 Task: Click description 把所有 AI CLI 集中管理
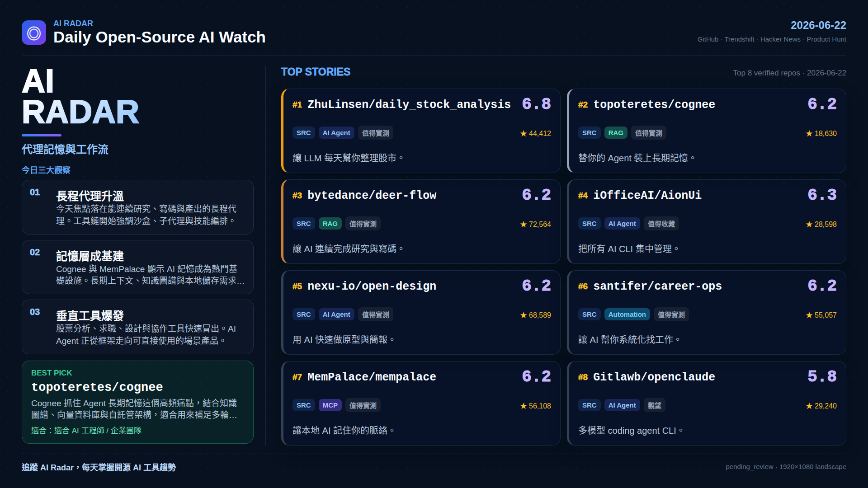[x=628, y=249]
